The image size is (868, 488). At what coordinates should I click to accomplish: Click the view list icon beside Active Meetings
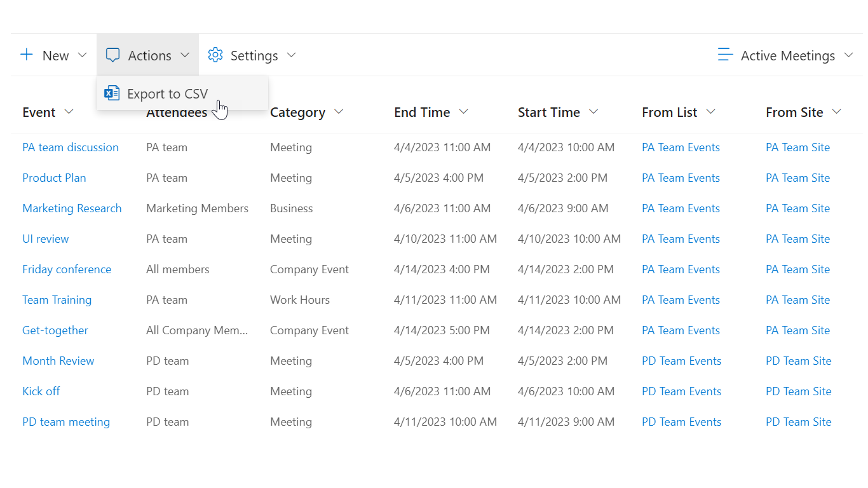click(x=725, y=55)
